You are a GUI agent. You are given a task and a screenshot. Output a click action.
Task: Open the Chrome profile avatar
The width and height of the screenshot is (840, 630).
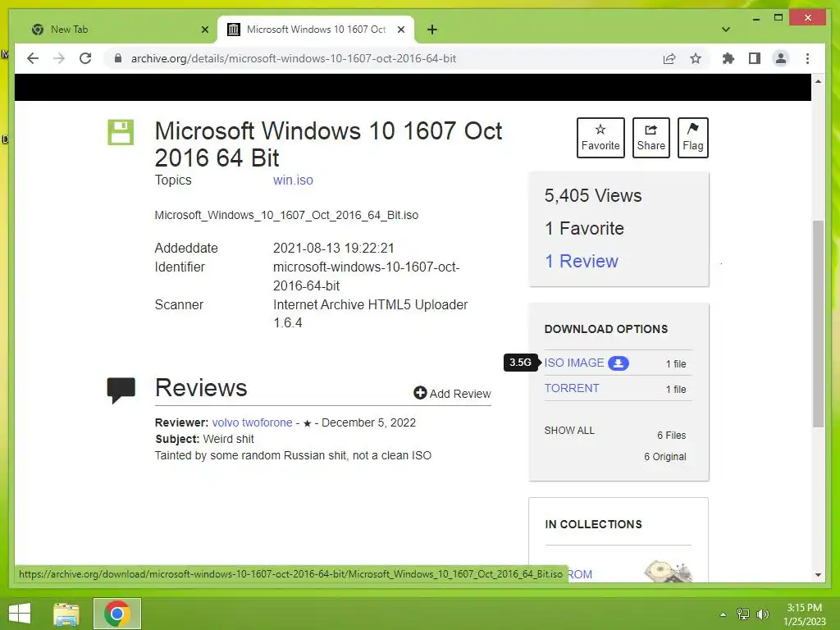tap(781, 58)
